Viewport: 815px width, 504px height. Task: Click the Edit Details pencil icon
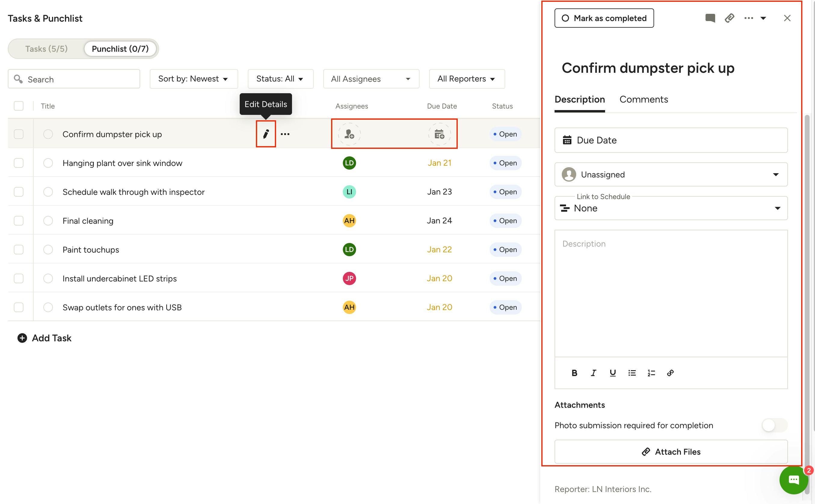click(266, 134)
